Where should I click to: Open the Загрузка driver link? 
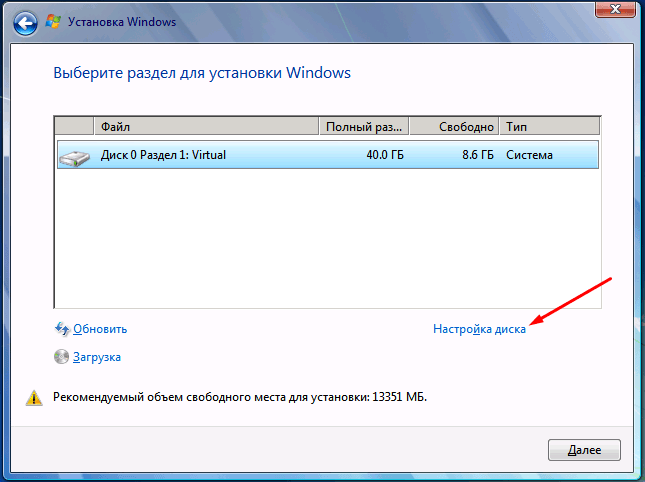tap(97, 357)
